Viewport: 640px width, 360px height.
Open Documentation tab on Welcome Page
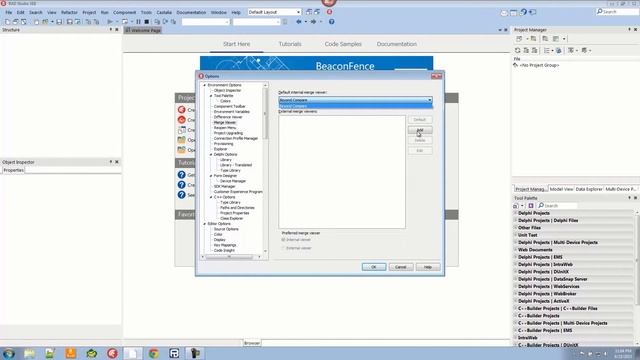tap(397, 44)
